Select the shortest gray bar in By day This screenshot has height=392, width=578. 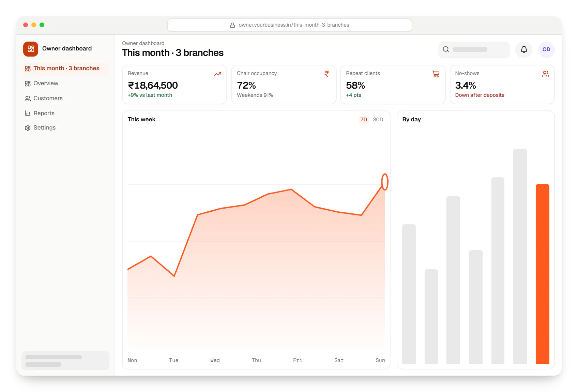click(x=431, y=317)
